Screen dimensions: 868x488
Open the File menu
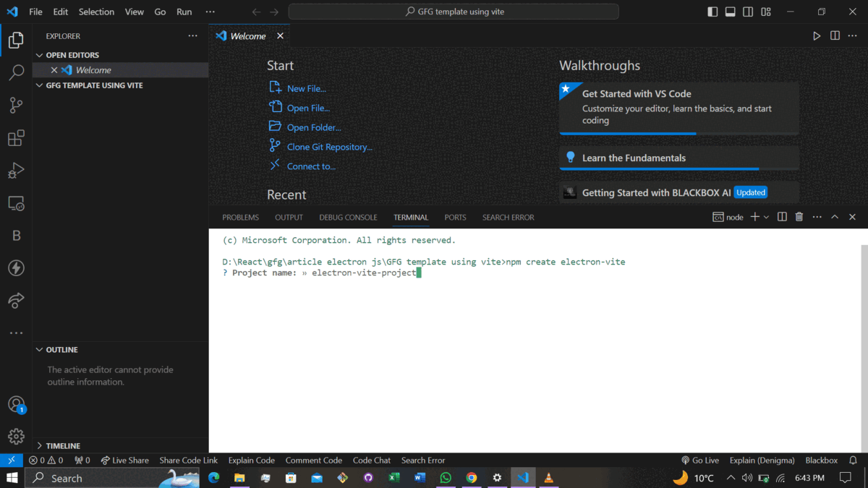pos(35,12)
